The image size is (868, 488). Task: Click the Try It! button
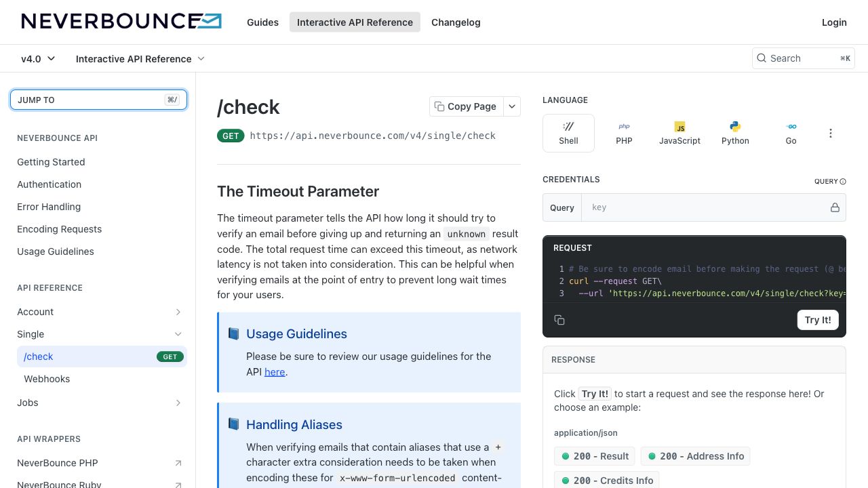(818, 320)
